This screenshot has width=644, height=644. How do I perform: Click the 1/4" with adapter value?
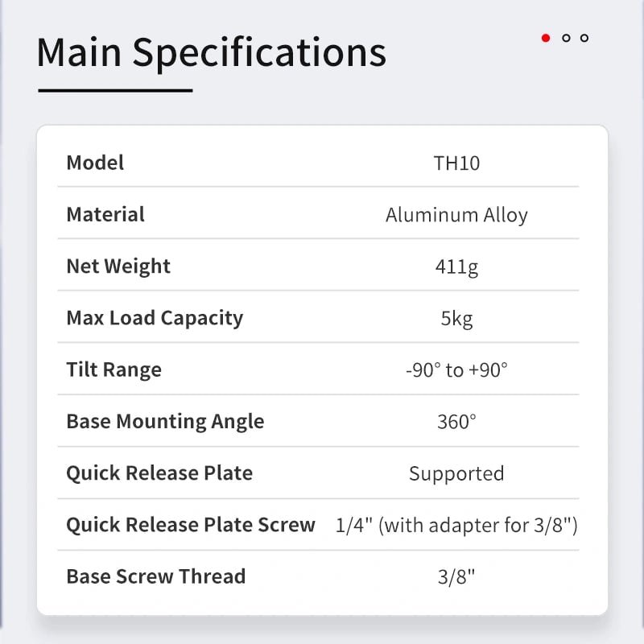456,526
